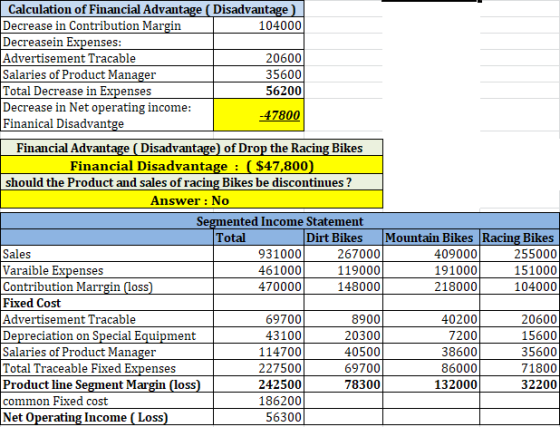
Task: Select total segment margin 242500
Action: (x=259, y=384)
